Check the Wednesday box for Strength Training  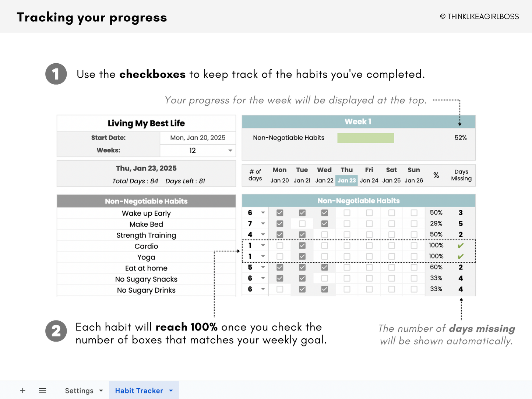pos(324,234)
